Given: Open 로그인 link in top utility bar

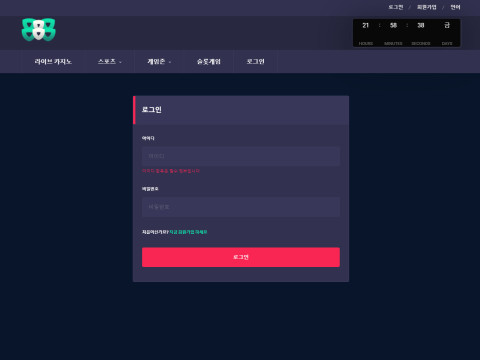Looking at the screenshot, I should 396,7.
